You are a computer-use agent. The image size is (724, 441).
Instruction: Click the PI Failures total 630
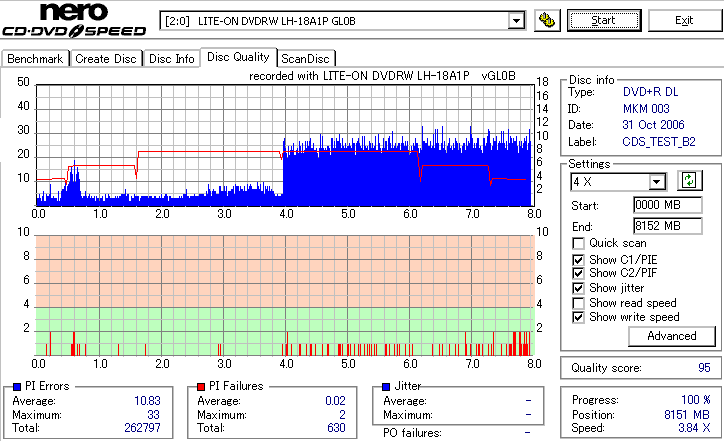pyautogui.click(x=336, y=428)
